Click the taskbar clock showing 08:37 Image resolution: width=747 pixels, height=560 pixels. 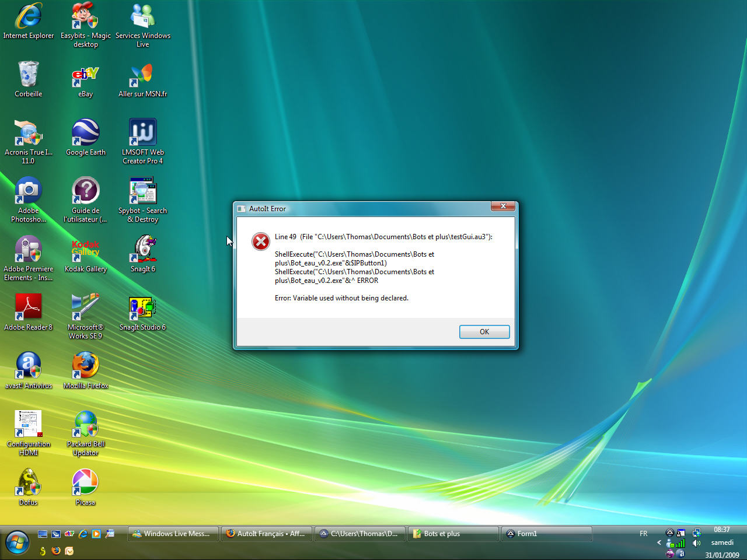pyautogui.click(x=722, y=530)
